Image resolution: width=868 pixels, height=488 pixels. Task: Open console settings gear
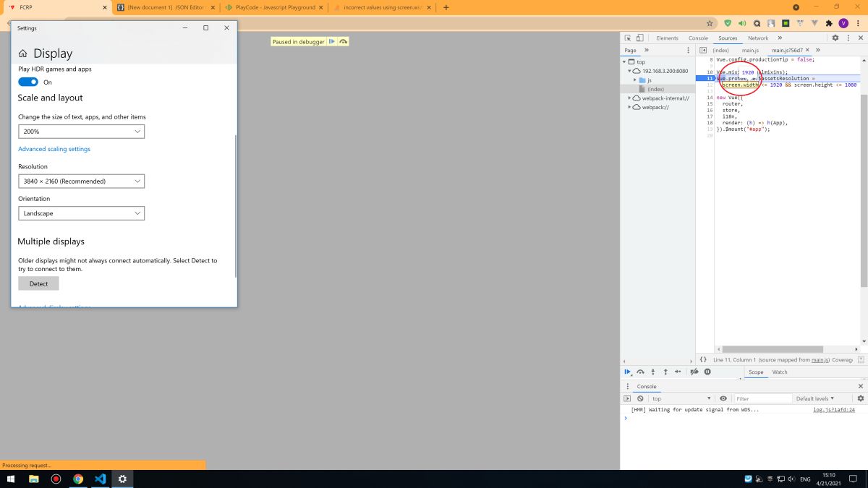tap(861, 398)
